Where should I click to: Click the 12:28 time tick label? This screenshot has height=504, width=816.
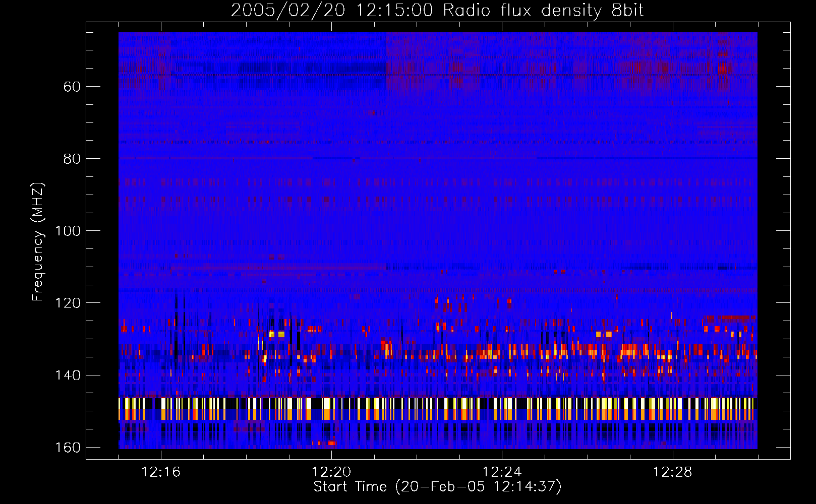tap(672, 472)
